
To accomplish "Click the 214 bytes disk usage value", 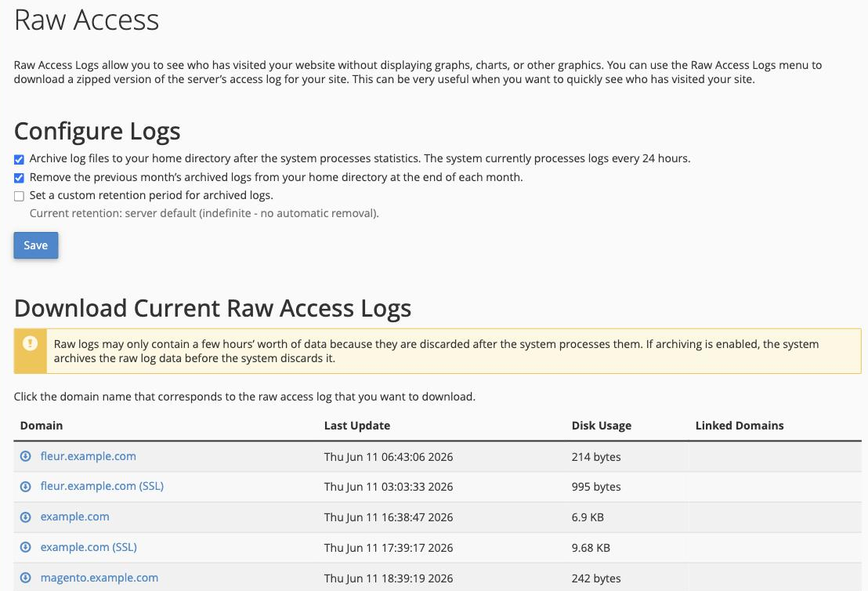I will (x=596, y=457).
